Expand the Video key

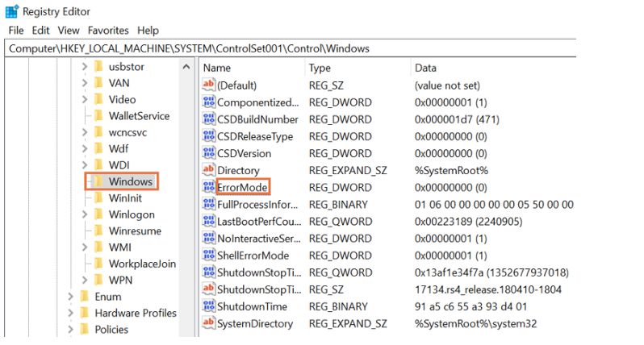click(85, 99)
